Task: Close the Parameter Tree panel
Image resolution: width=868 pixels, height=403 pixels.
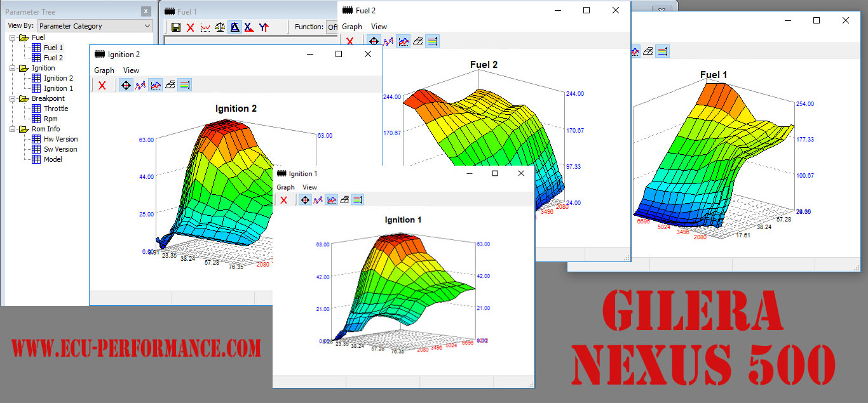Action: [146, 11]
